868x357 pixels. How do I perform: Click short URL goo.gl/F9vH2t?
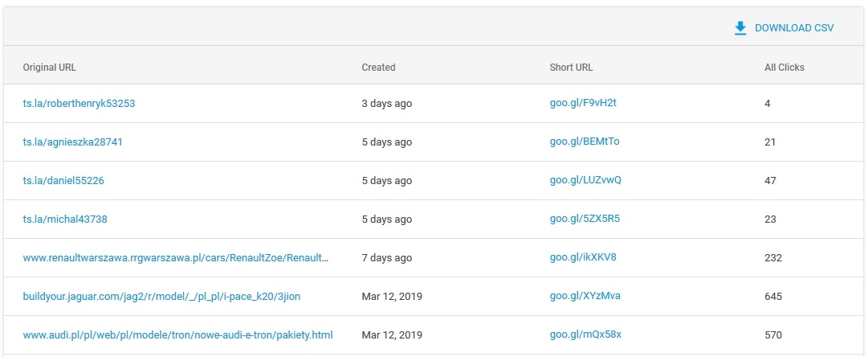pyautogui.click(x=583, y=103)
